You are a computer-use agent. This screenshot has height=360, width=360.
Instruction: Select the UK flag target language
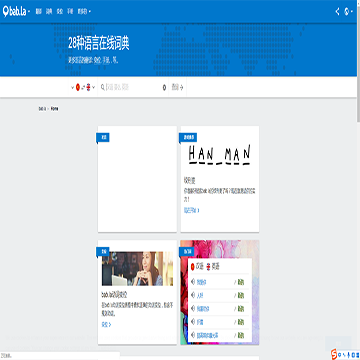[x=88, y=87]
